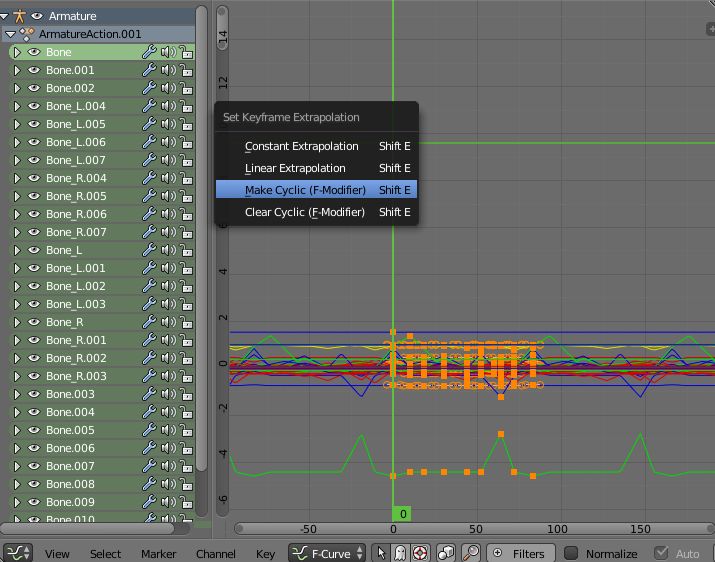Expand the Bone_R channel group
Image resolution: width=715 pixels, height=562 pixels.
click(17, 322)
